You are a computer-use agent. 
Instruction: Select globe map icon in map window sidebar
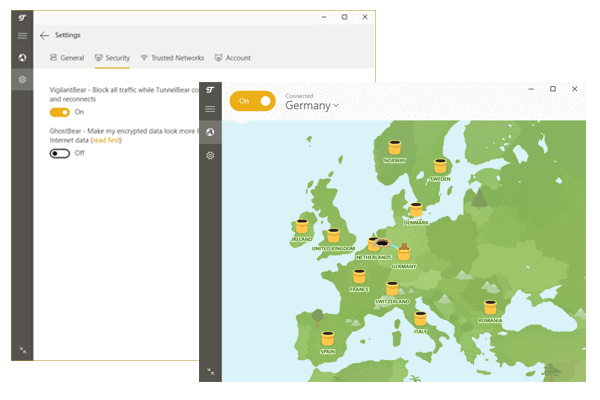210,132
